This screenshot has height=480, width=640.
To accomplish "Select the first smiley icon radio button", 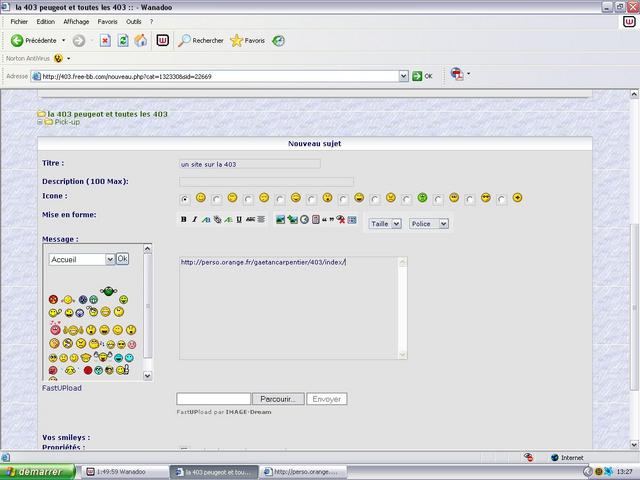I will coord(185,199).
